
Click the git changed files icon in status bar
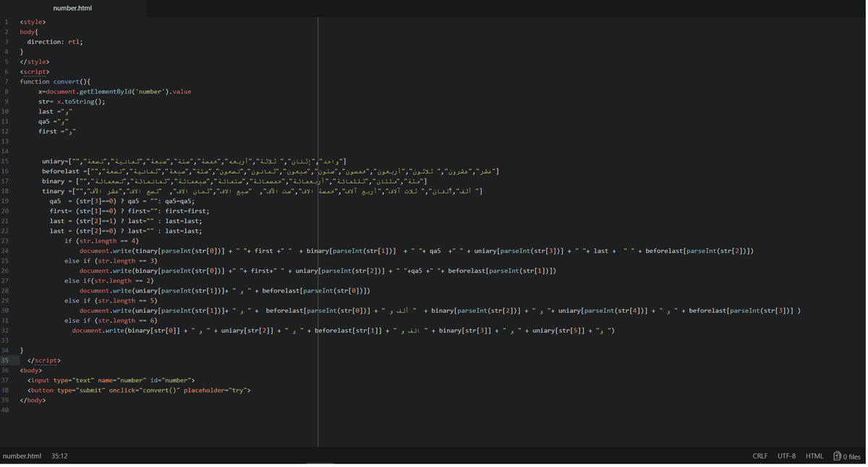[847, 456]
